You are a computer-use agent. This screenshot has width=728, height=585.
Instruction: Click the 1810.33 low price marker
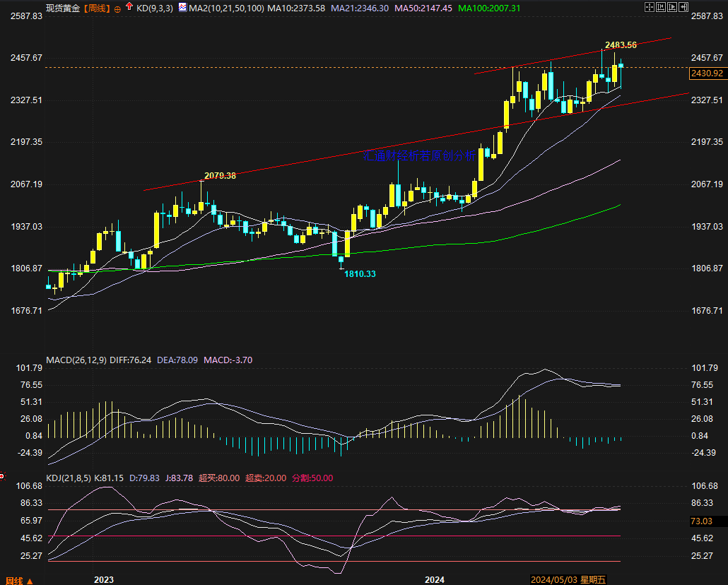pos(360,273)
